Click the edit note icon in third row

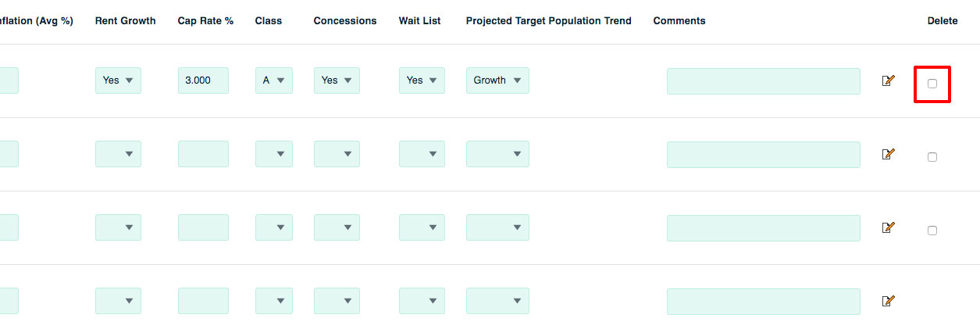click(x=888, y=227)
